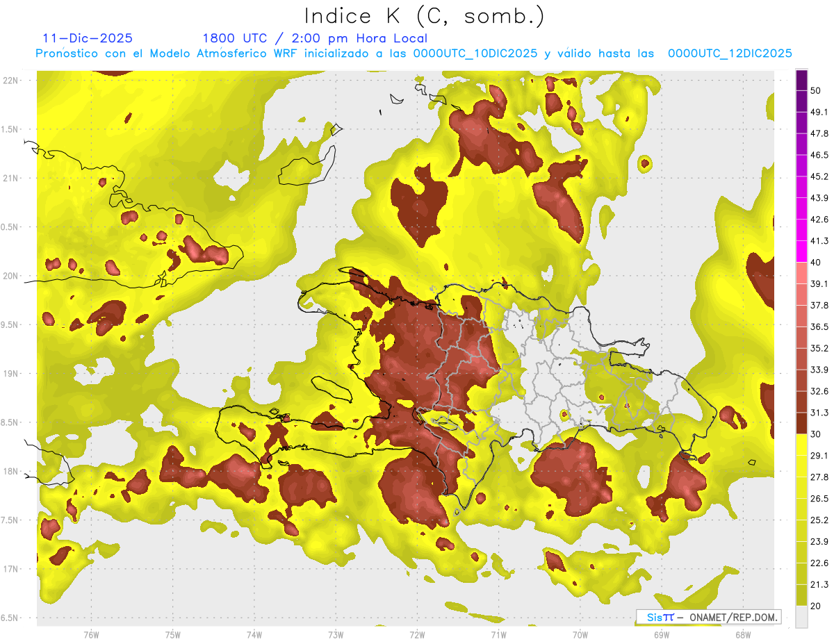Select the latitude label "18N"
834x644 pixels.
tap(11, 472)
